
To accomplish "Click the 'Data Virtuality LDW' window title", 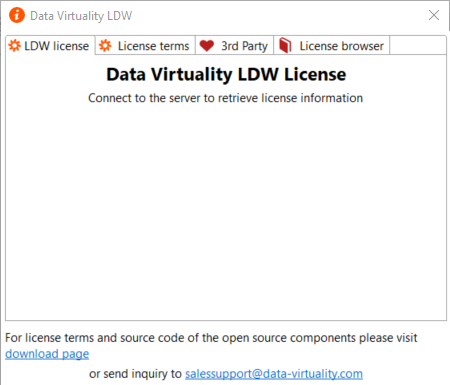I will point(81,16).
